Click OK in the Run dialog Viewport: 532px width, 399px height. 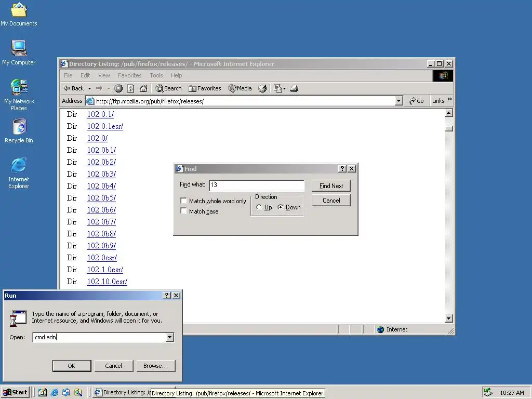72,366
